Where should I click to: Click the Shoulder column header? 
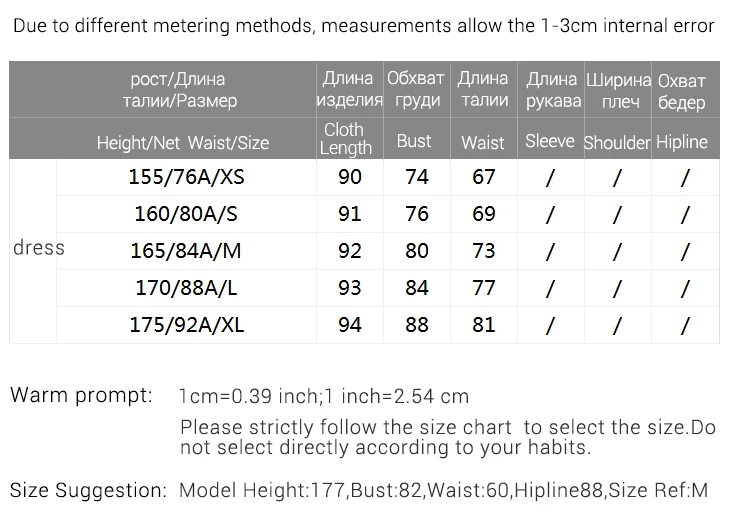click(x=617, y=142)
